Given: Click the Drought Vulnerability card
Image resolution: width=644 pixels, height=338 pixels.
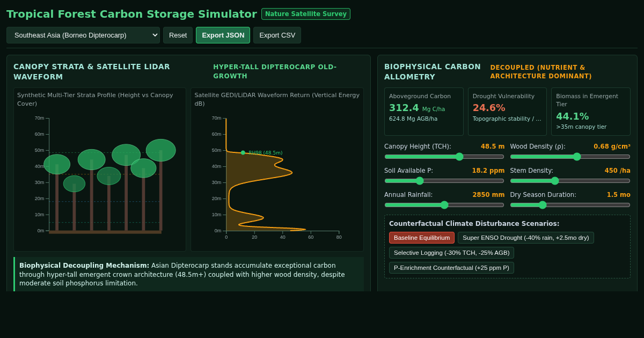Looking at the screenshot, I should pyautogui.click(x=507, y=112).
